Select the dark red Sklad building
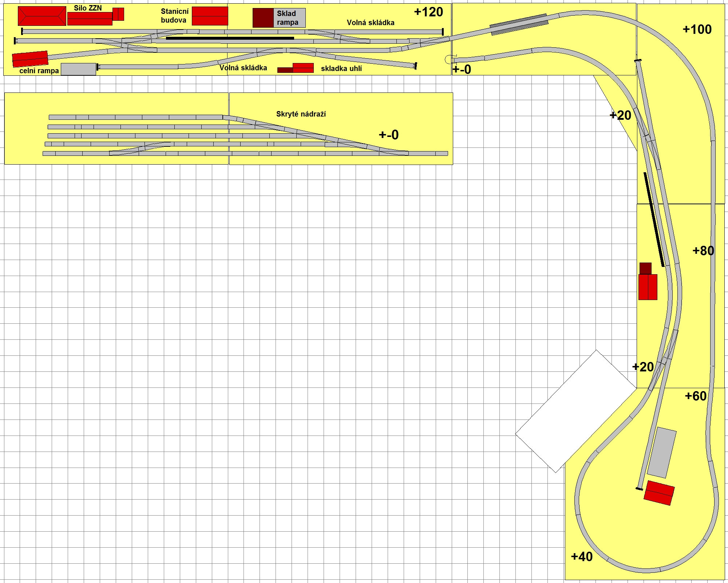728x583 pixels. [x=263, y=18]
